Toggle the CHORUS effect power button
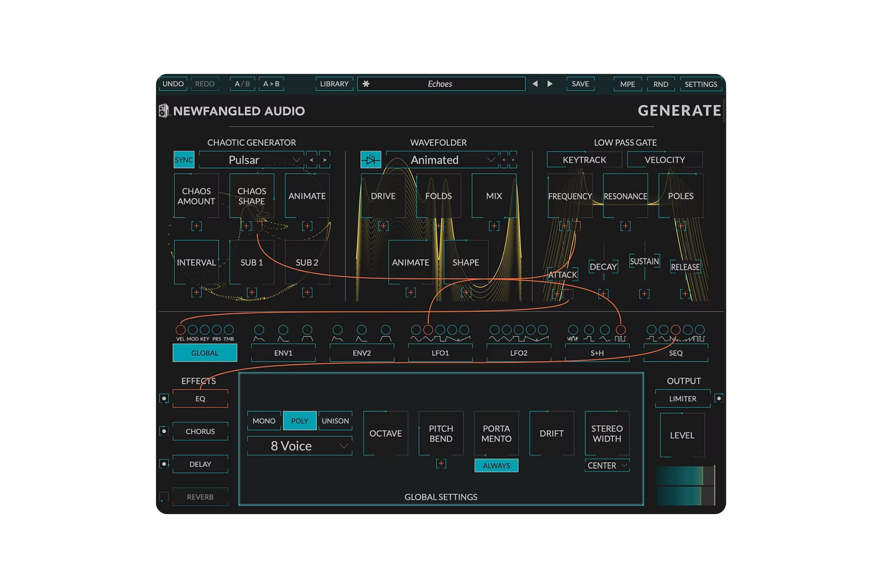 164,431
